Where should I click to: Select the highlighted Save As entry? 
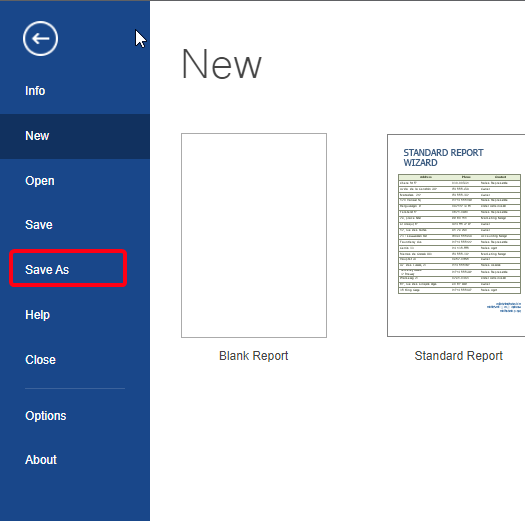pos(68,268)
